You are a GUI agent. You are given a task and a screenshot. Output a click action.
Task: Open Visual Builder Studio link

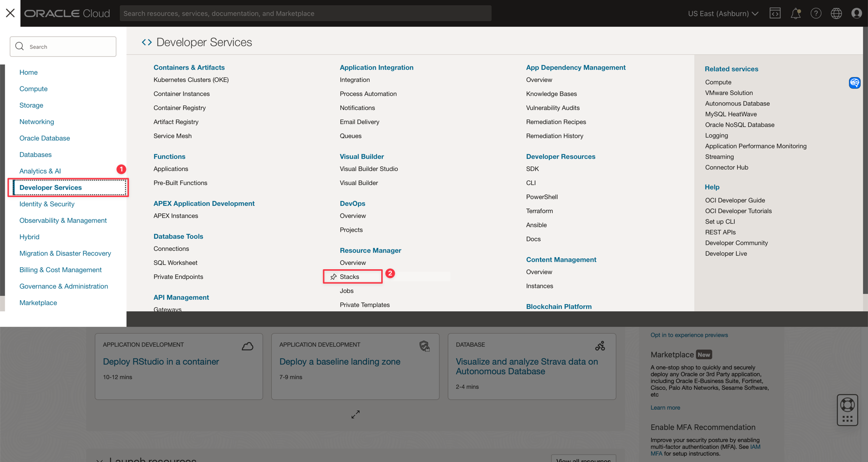[369, 169]
